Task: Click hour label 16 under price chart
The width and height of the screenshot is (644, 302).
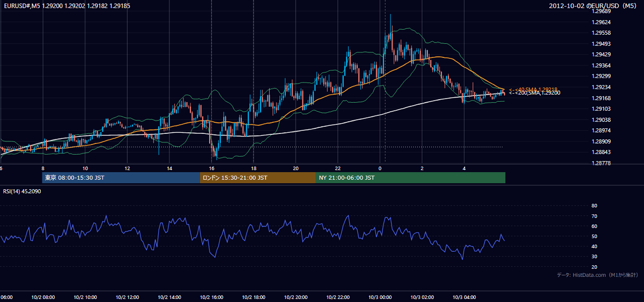Action: (212, 168)
